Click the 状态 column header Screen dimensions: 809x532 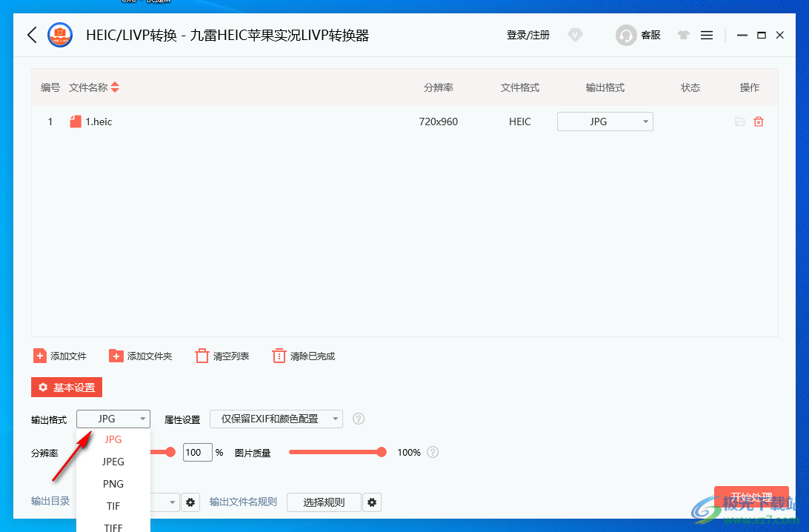[x=690, y=87]
